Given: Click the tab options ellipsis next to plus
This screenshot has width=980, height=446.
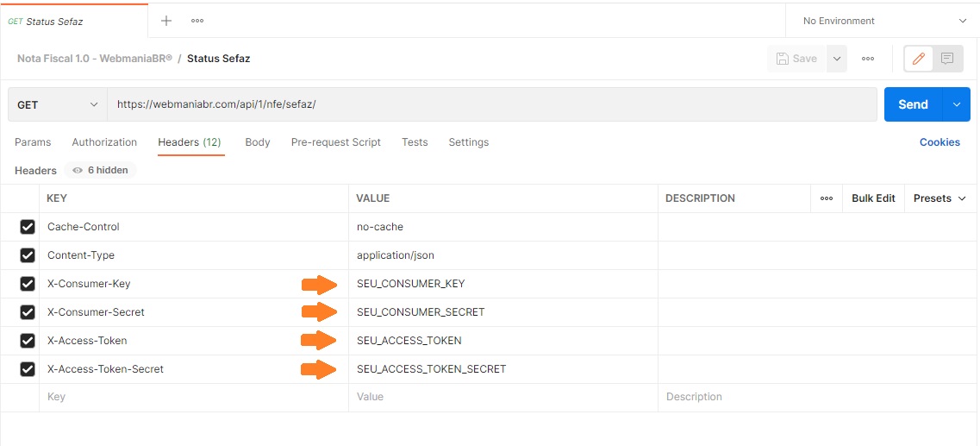Looking at the screenshot, I should [x=197, y=21].
